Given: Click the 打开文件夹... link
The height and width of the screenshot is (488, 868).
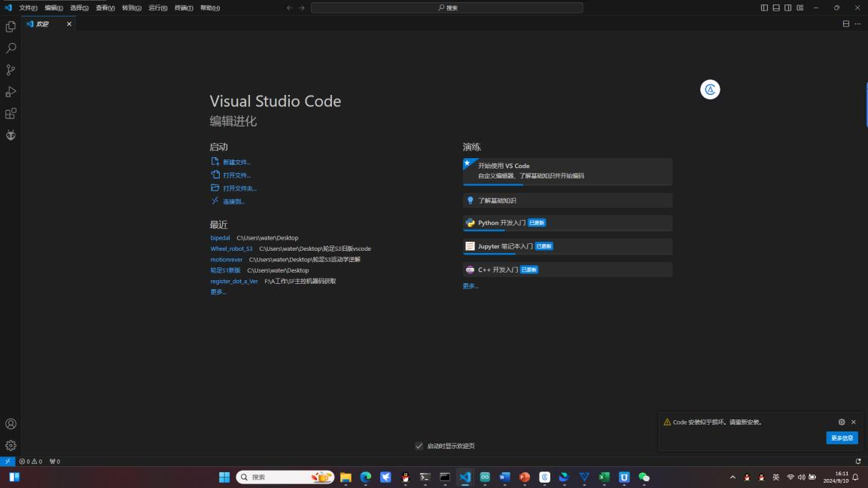Looking at the screenshot, I should [239, 188].
